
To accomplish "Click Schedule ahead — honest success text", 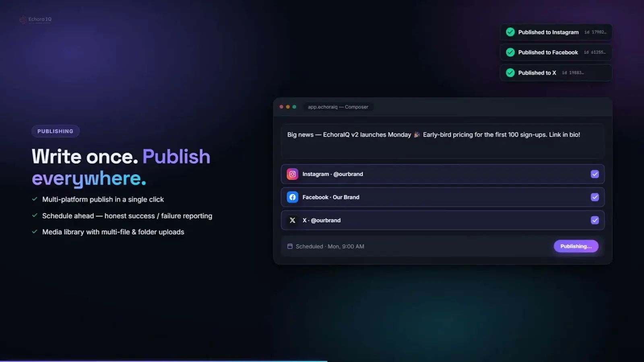I will click(127, 216).
